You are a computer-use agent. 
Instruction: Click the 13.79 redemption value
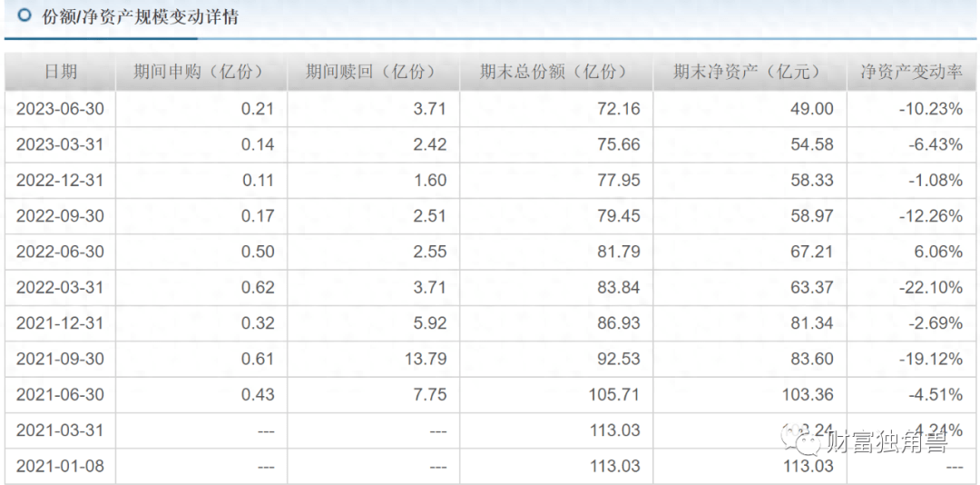pyautogui.click(x=426, y=359)
